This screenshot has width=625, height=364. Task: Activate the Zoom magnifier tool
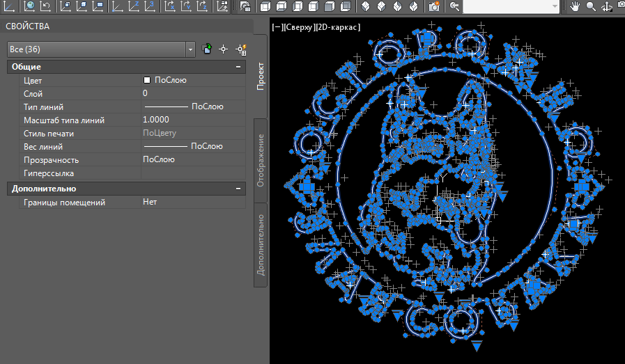tap(591, 6)
